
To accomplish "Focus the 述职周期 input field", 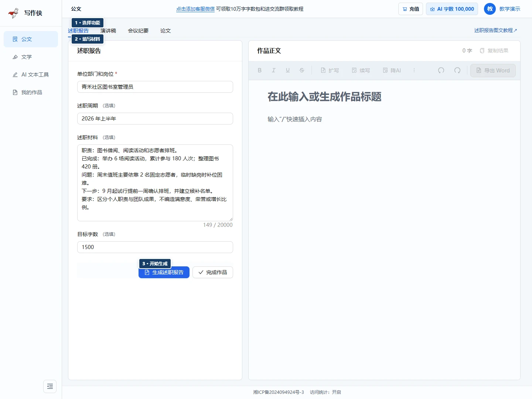I will tap(155, 119).
